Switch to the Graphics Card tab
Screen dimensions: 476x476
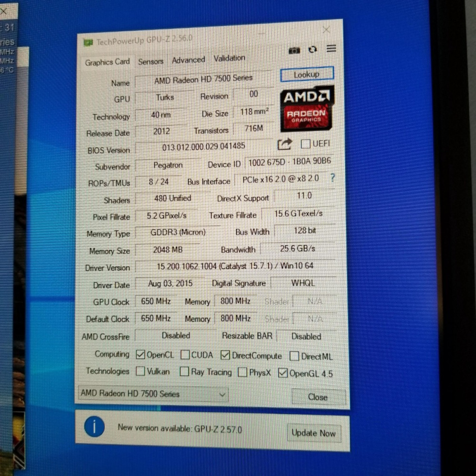[x=107, y=62]
